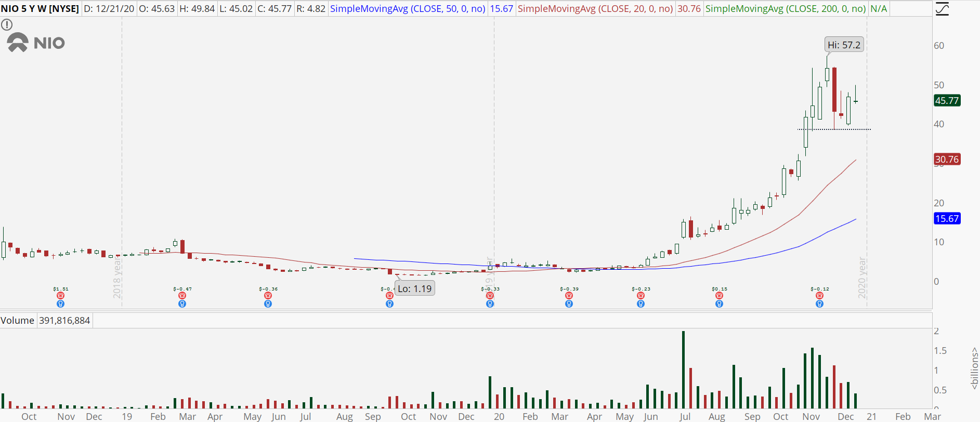Click the Hi: 57.2 price bubble
The image size is (980, 422).
click(x=844, y=45)
